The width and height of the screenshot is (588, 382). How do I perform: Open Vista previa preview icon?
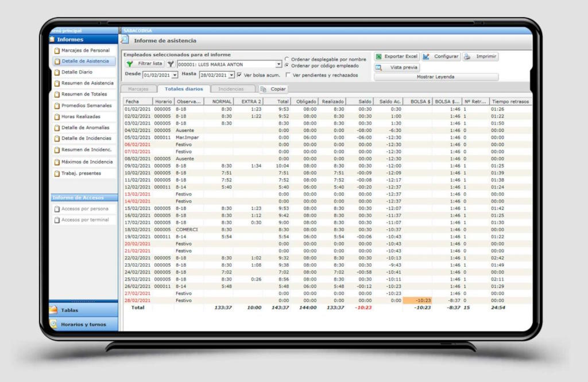pyautogui.click(x=379, y=67)
